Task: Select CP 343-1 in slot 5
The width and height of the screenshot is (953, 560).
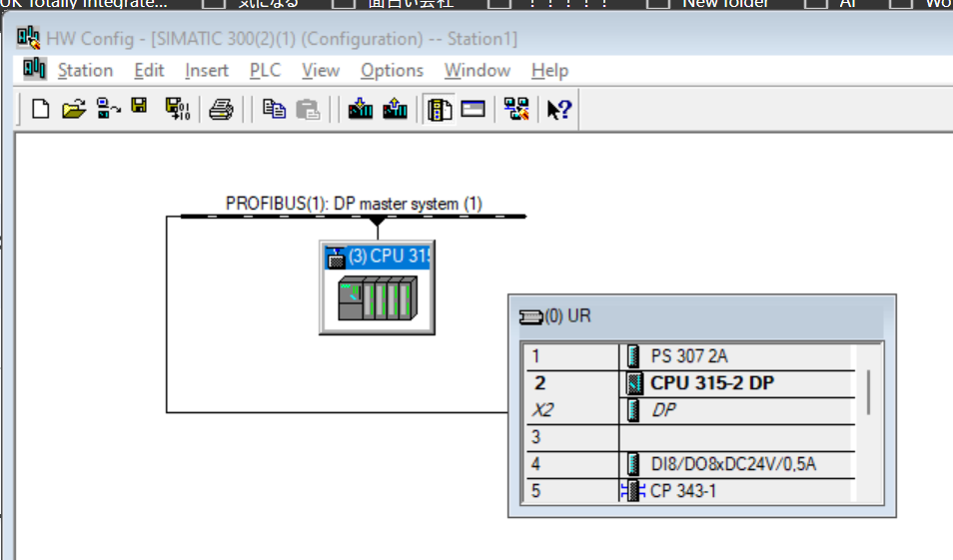Action: click(x=683, y=491)
